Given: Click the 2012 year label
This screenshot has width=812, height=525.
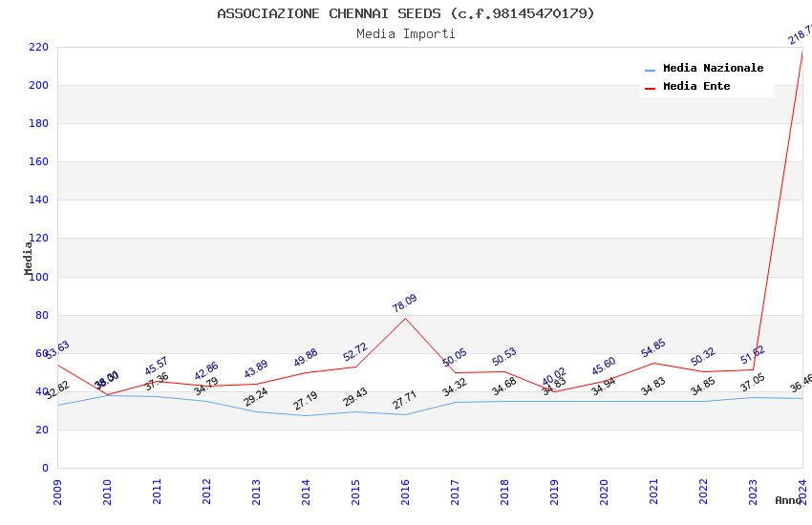Looking at the screenshot, I should (x=206, y=492).
